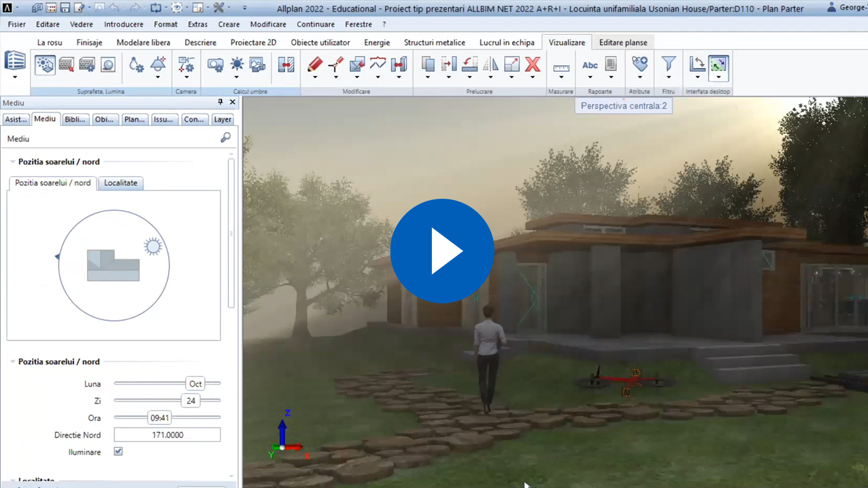This screenshot has height=488, width=868.
Task: Click the red X delete tool
Action: pos(533,64)
